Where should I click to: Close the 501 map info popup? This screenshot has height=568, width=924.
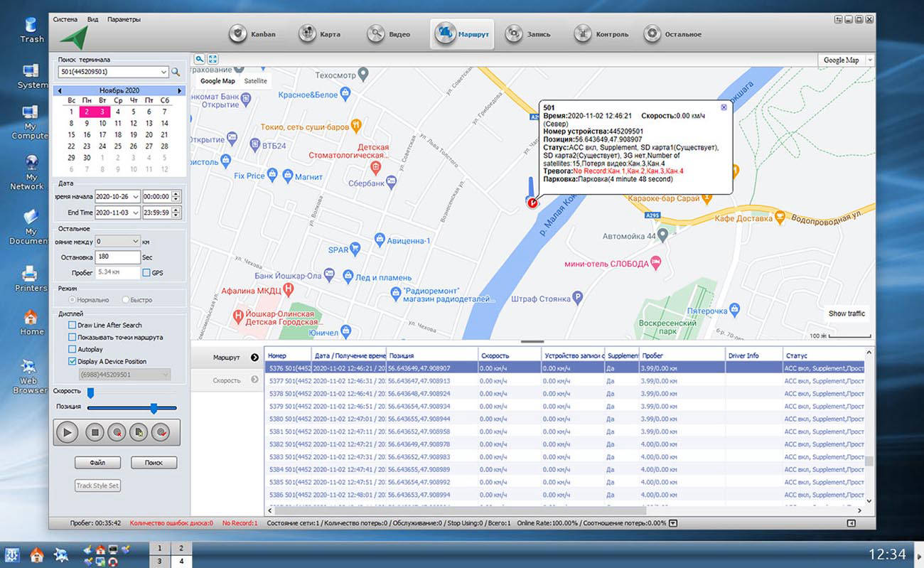pyautogui.click(x=724, y=107)
